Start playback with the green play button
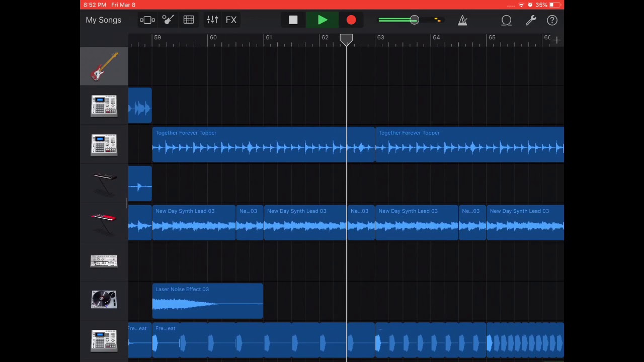 (x=323, y=20)
